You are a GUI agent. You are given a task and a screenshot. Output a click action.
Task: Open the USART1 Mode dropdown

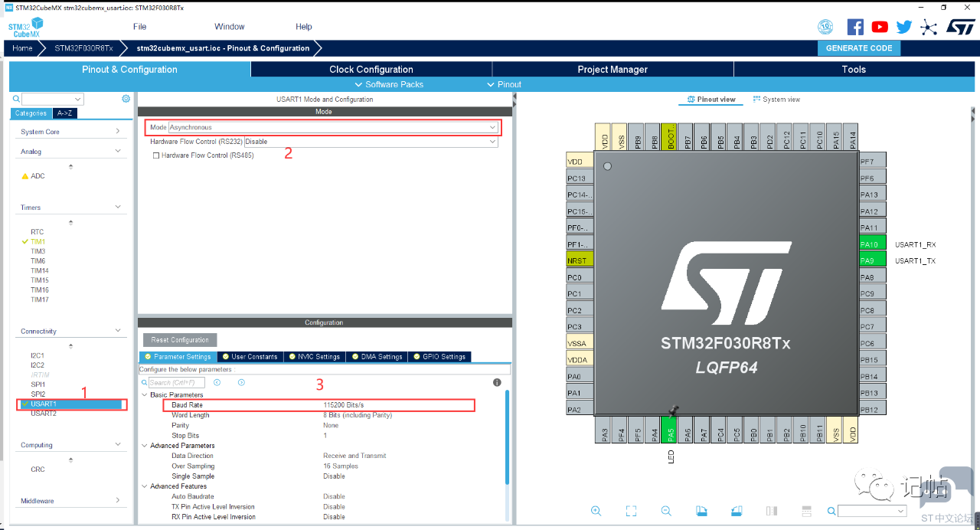pos(333,127)
